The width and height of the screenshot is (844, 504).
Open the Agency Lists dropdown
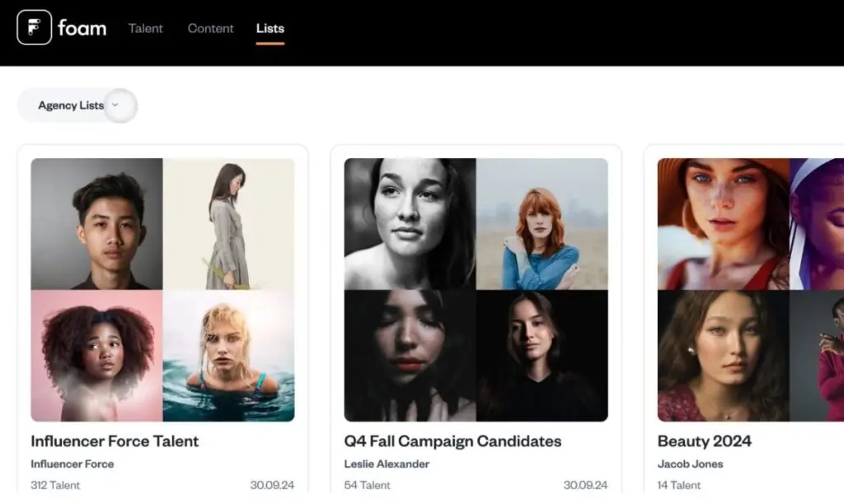[70, 105]
